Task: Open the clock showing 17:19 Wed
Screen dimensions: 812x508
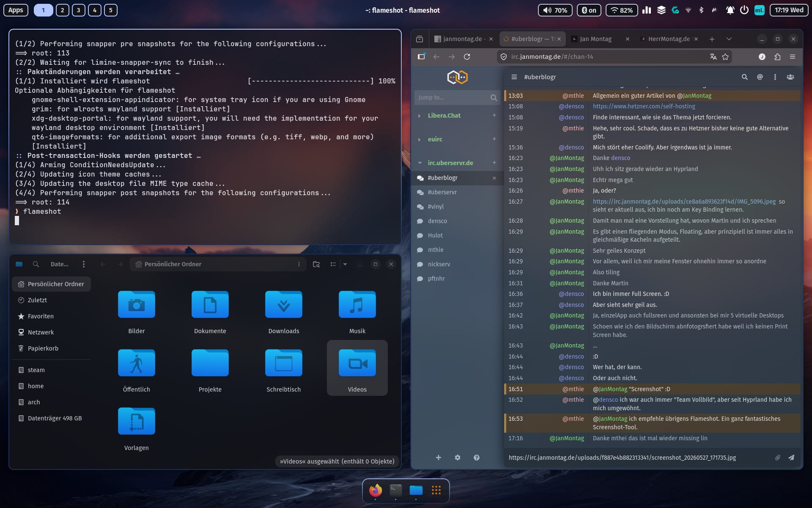Action: tap(789, 10)
